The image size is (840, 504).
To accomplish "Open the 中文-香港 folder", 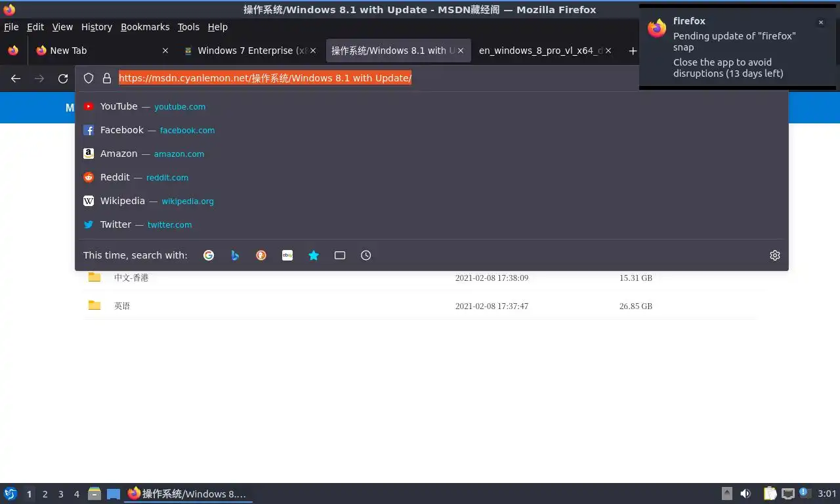I will pos(131,278).
